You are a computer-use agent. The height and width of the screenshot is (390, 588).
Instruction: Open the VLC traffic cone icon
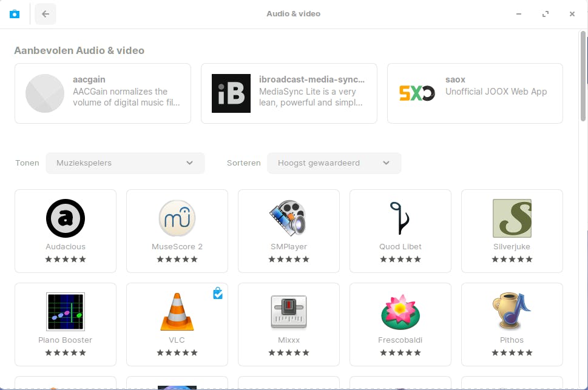tap(177, 312)
